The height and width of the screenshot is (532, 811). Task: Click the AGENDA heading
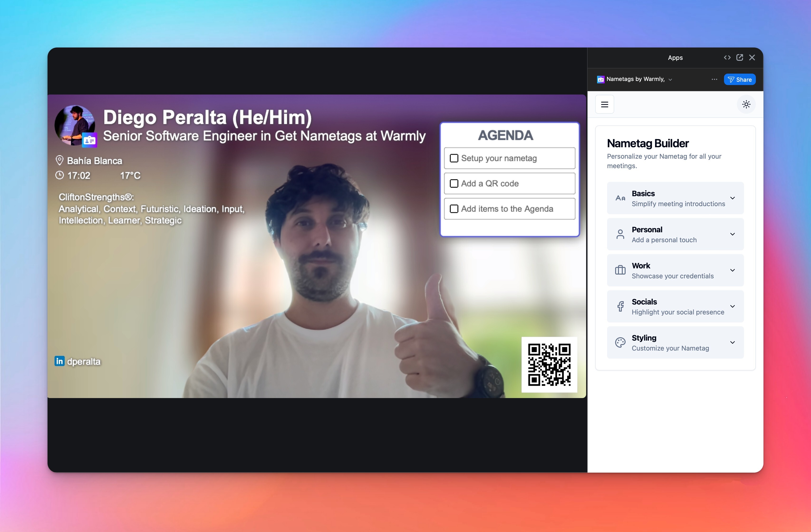click(x=505, y=135)
